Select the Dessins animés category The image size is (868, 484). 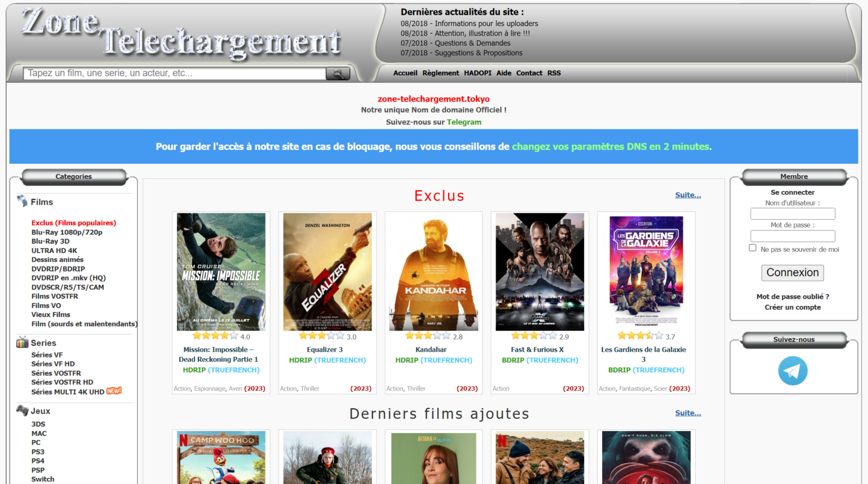(57, 260)
